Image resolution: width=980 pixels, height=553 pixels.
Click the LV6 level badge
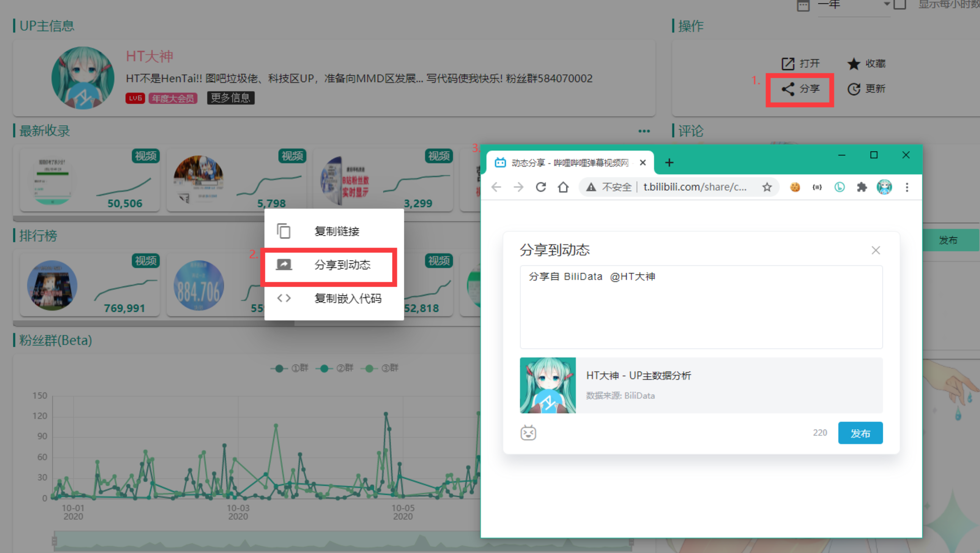click(135, 98)
